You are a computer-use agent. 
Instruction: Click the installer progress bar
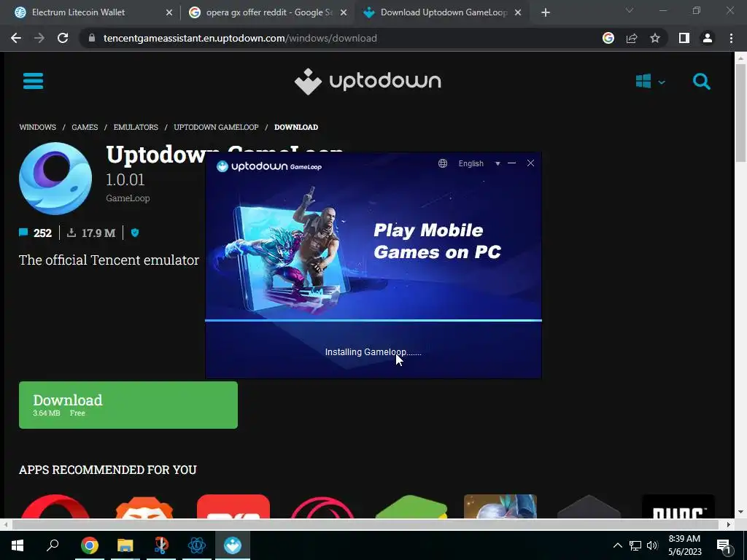(x=373, y=321)
